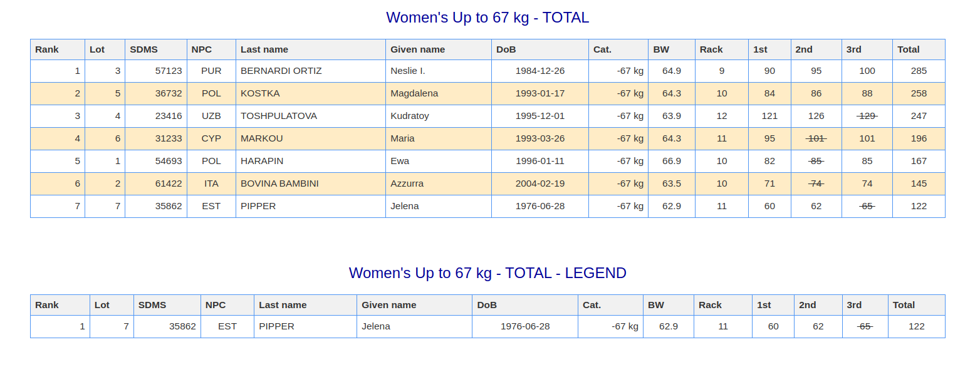Click TOSHPULATOVA in the results table
This screenshot has width=980, height=367.
[x=279, y=116]
